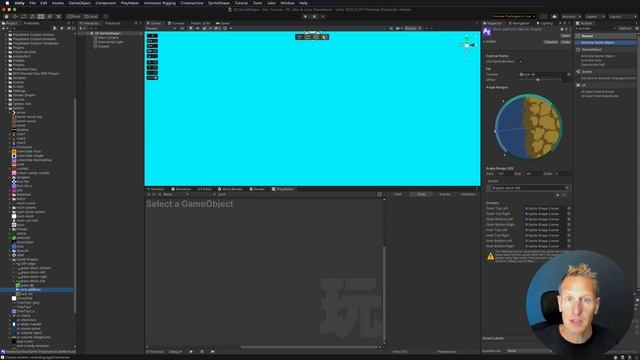640x360 pixels.
Task: Select the Rotate tool in toolbar
Action: [x=24, y=16]
